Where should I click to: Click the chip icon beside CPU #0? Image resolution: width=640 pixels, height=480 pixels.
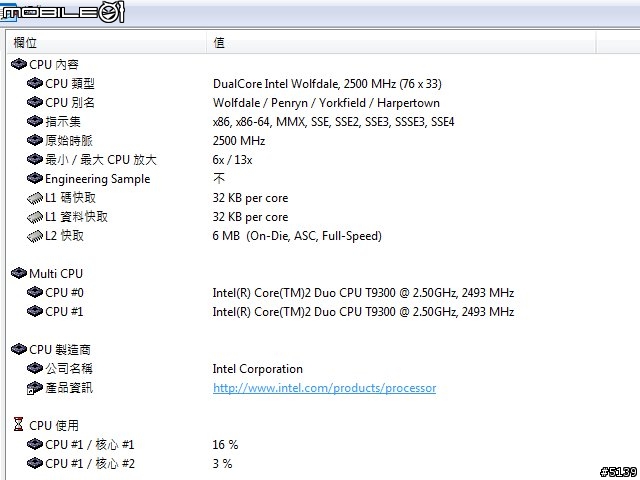(x=35, y=292)
